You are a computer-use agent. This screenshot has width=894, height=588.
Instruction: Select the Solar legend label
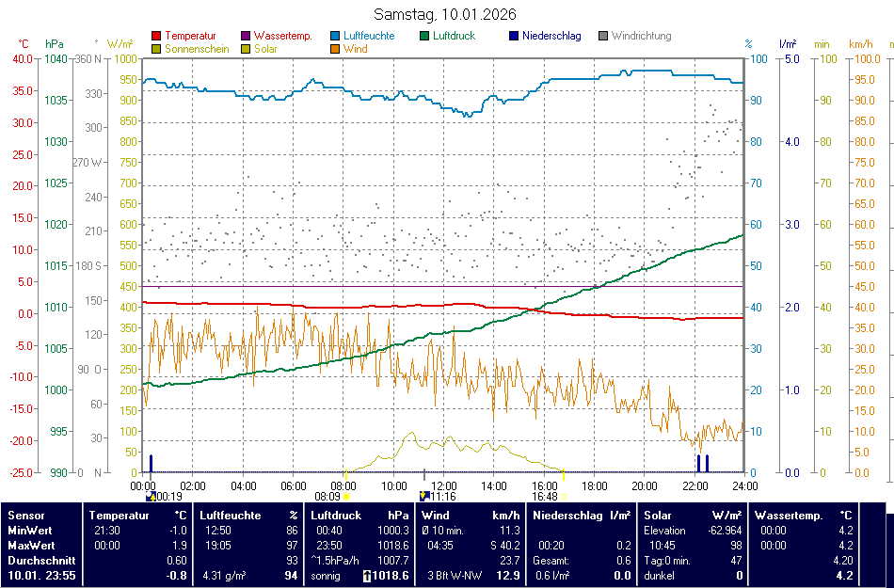pos(265,49)
